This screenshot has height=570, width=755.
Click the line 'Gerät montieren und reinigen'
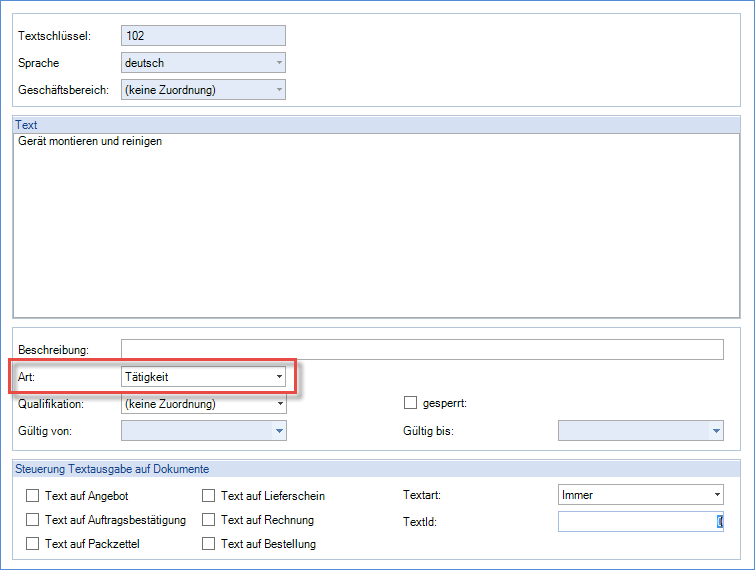pos(90,141)
